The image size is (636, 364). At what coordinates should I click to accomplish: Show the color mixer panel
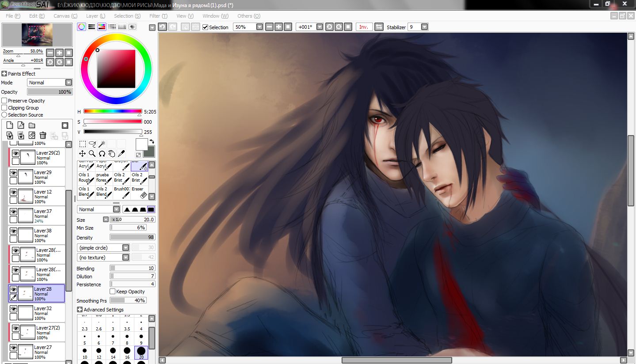click(112, 27)
